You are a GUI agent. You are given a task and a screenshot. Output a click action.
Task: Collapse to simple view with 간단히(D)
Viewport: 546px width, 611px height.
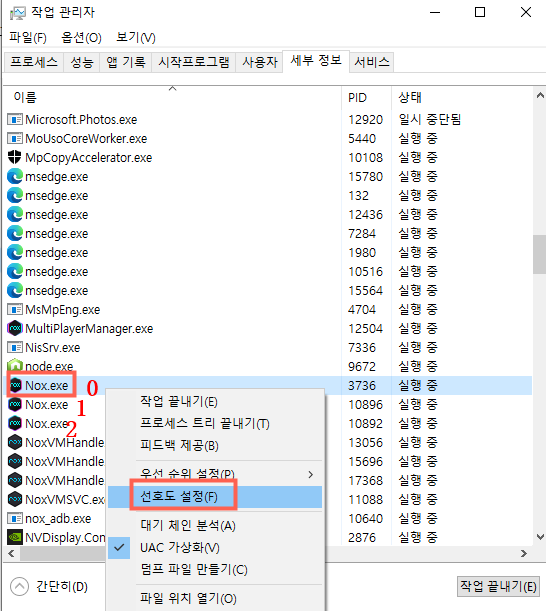[x=49, y=586]
